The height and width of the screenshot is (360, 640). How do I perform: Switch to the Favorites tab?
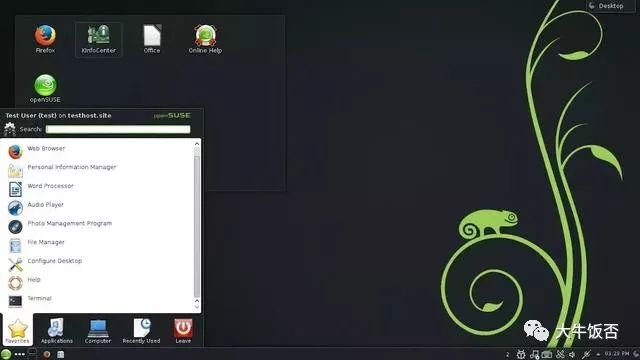(x=18, y=331)
